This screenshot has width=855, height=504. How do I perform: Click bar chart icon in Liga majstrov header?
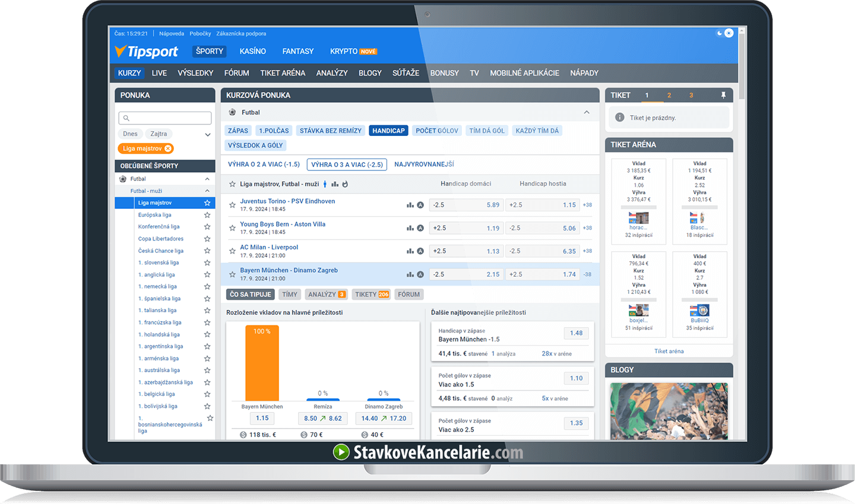(335, 184)
